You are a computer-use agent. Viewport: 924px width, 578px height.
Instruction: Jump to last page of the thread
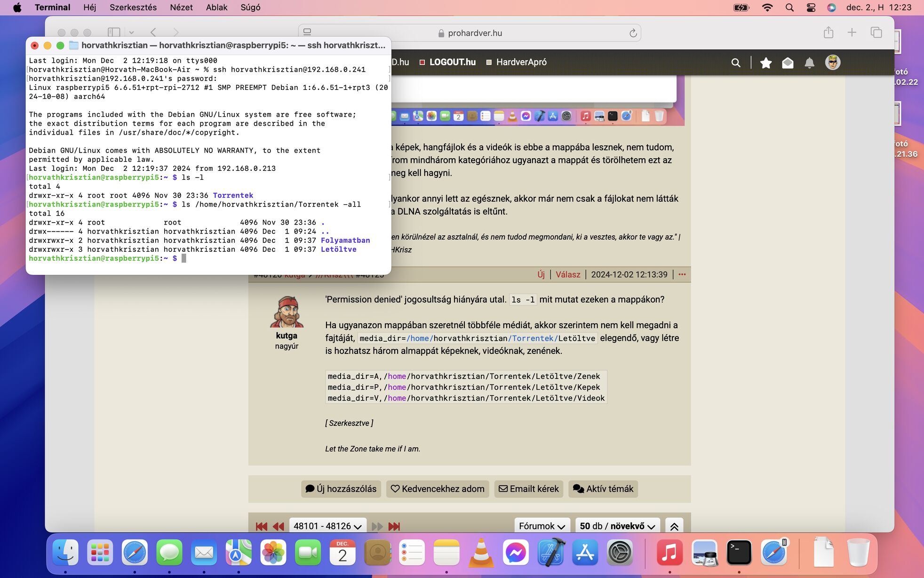coord(394,526)
